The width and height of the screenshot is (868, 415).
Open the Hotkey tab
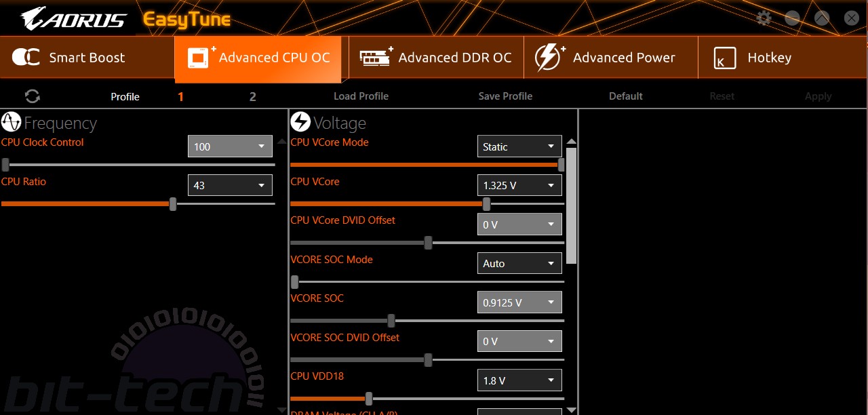click(783, 58)
